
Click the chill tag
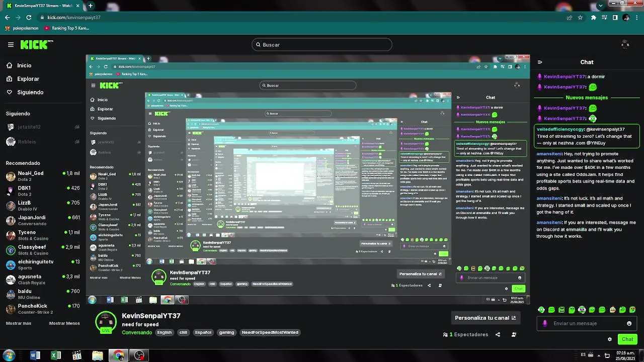tap(183, 332)
